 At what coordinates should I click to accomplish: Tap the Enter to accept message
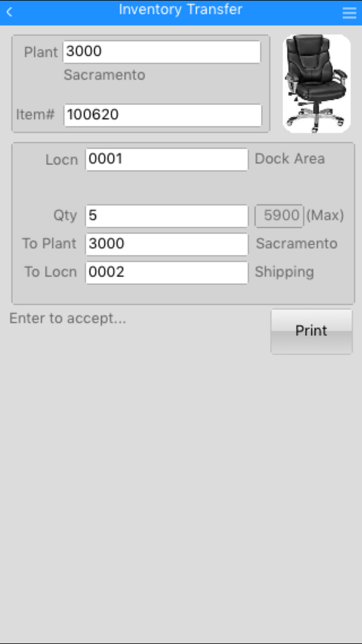coord(68,318)
